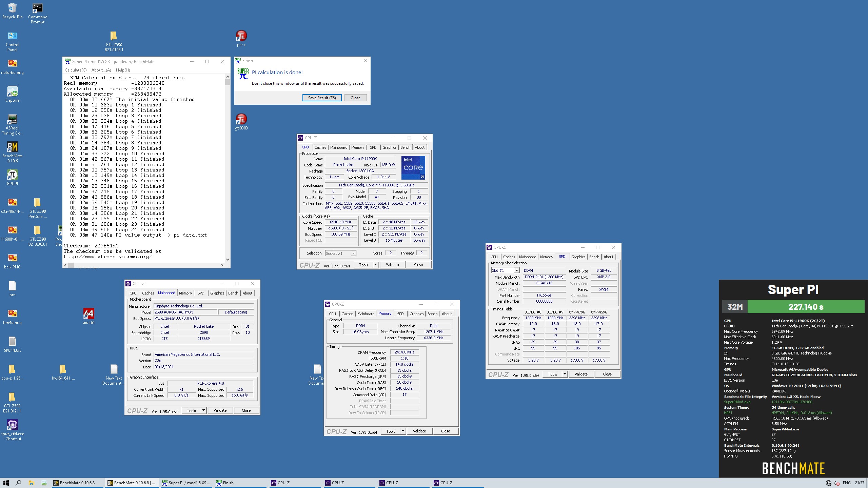Open ASRock Timing Configurator icon
Screen dimensions: 868x488
click(12, 125)
